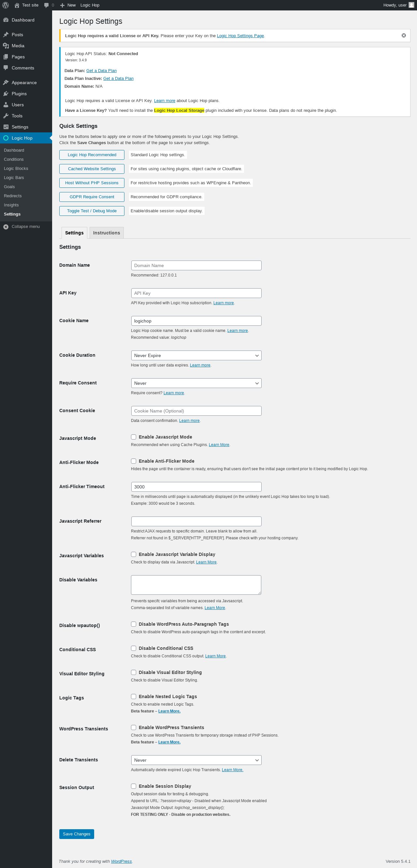
Task: Open the WordPress link in footer
Action: [x=122, y=861]
